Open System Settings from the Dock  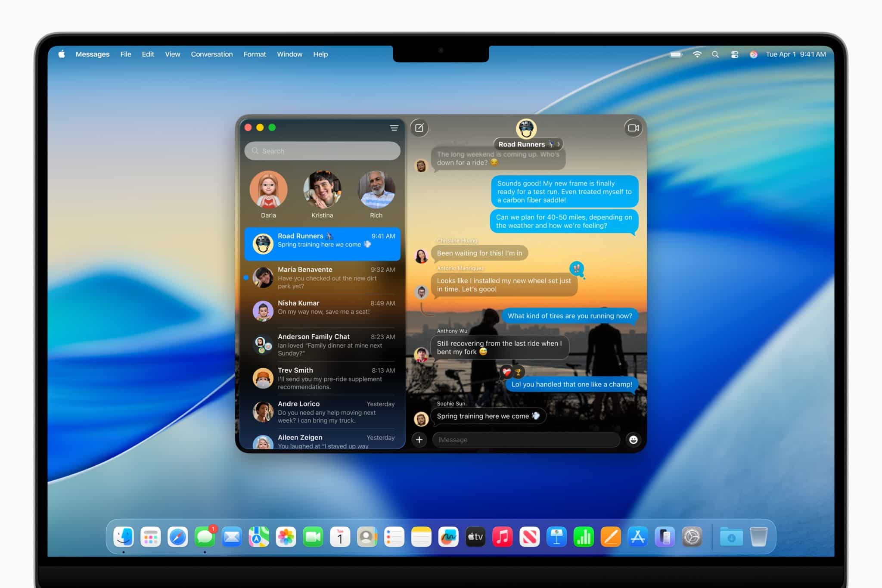692,536
